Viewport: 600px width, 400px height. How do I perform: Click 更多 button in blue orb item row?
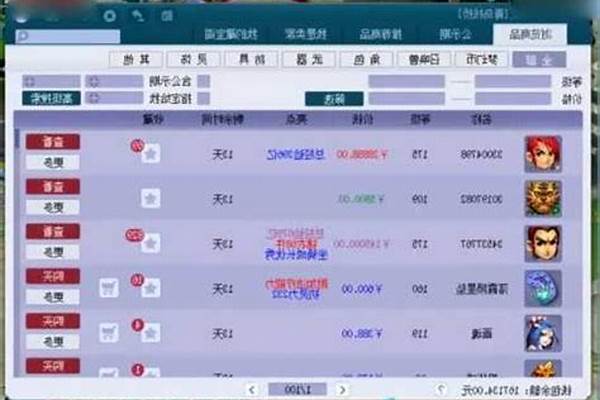[x=53, y=297]
